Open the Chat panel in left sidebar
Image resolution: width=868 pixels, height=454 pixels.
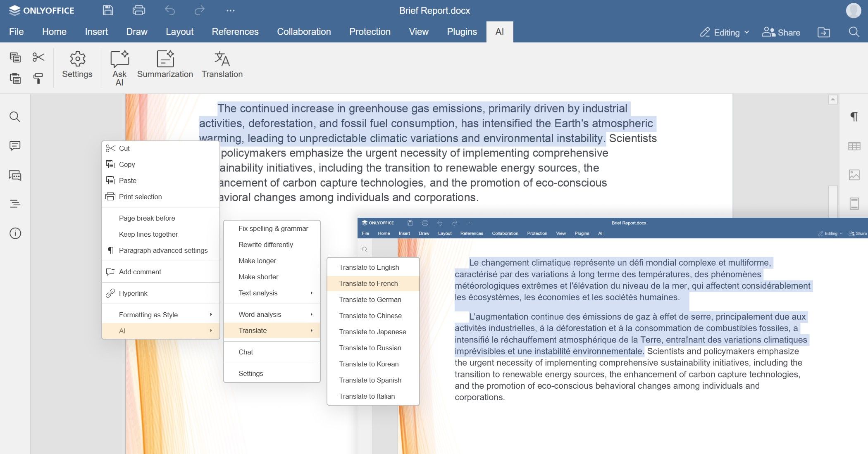tap(15, 176)
